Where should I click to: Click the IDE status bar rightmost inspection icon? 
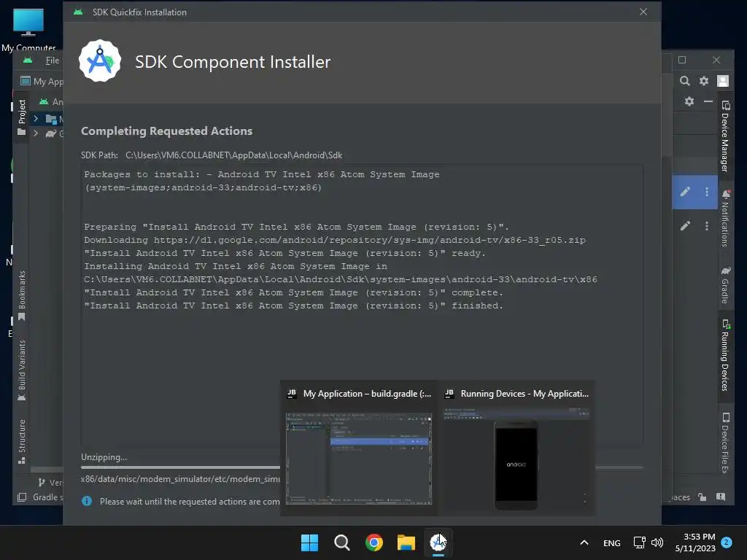click(x=721, y=497)
